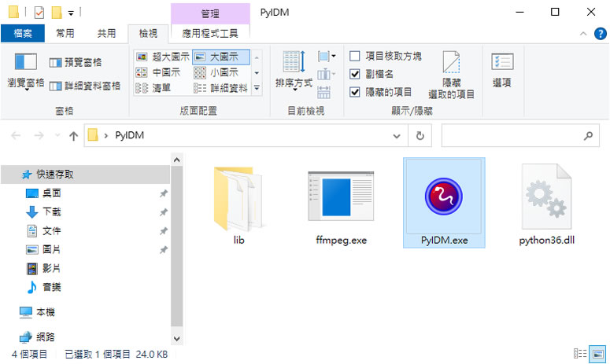
Task: Refresh the PyIDM folder
Action: click(x=420, y=136)
